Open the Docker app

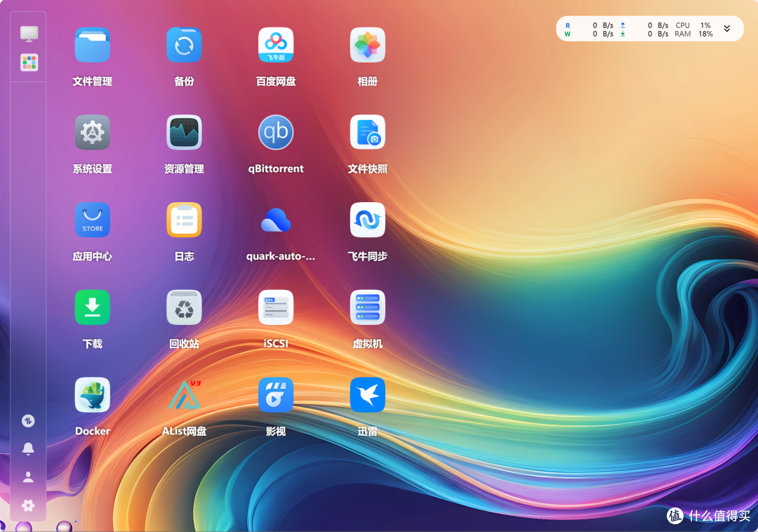[93, 394]
